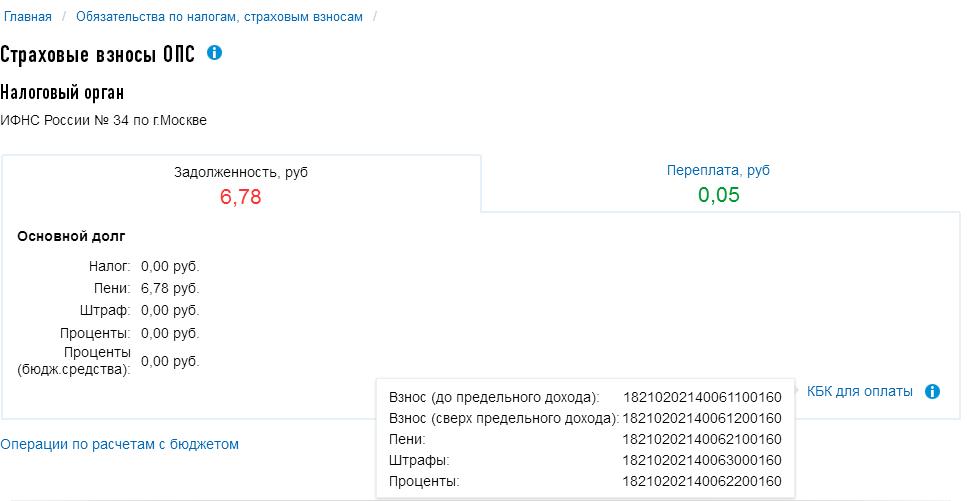Image resolution: width=967 pixels, height=501 pixels.
Task: Select the Пени KBK code in popup
Action: click(x=701, y=439)
